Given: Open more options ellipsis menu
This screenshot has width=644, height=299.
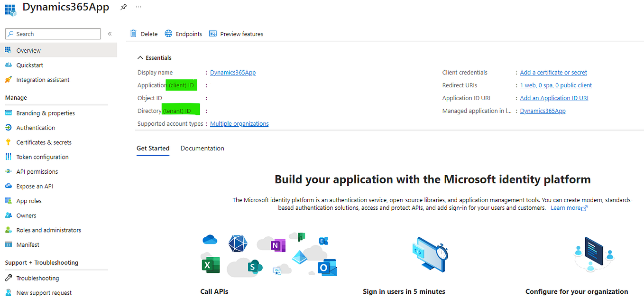Looking at the screenshot, I should 138,7.
